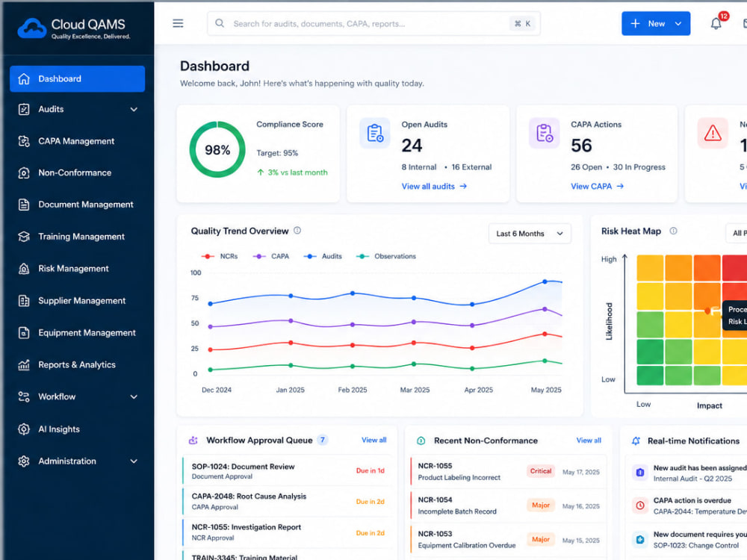The height and width of the screenshot is (560, 747).
Task: Click the Non-Conformance sidebar icon
Action: [24, 173]
